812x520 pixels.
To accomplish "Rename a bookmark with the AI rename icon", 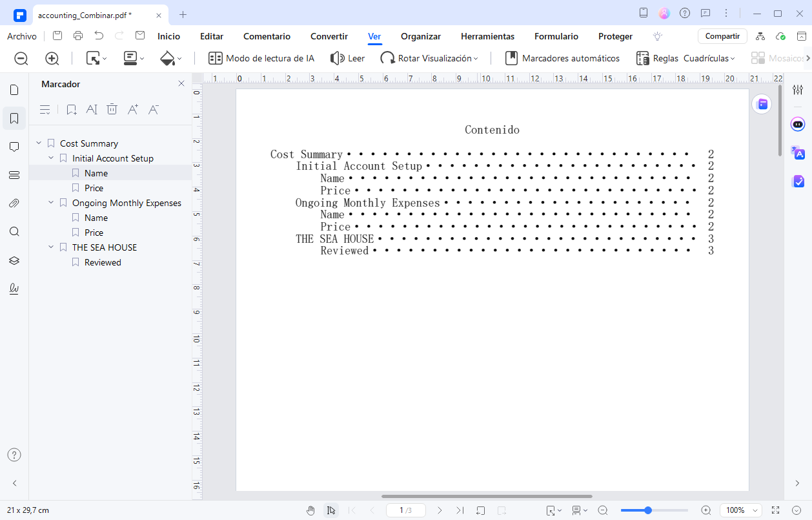I will [x=92, y=109].
